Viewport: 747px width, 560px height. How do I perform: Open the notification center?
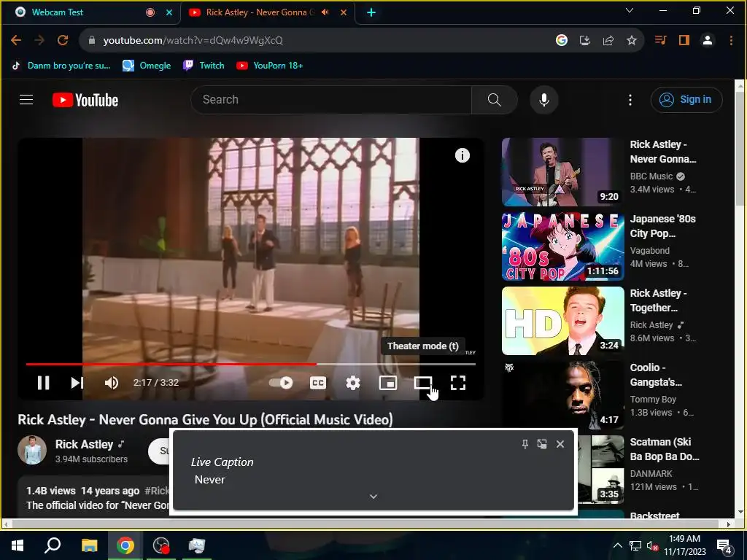[x=724, y=545]
